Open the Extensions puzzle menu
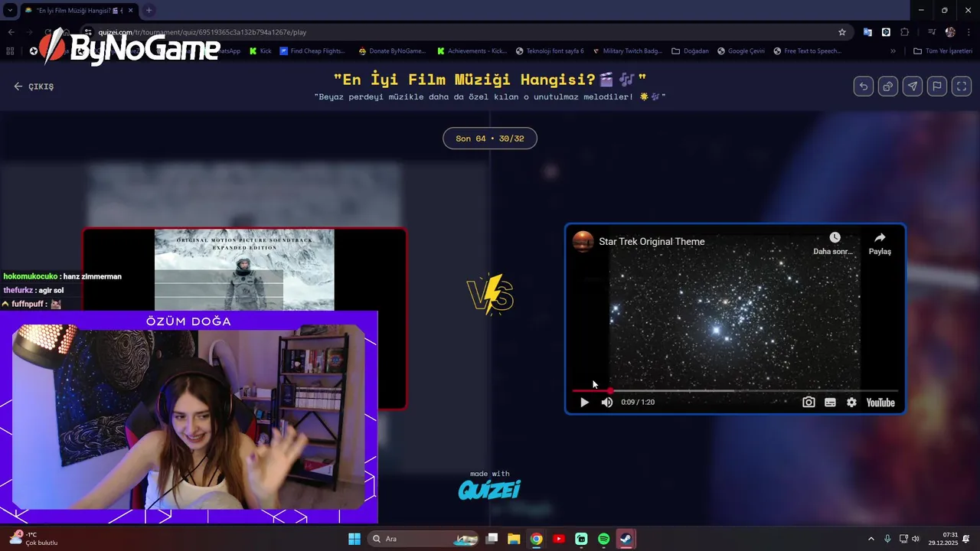980x551 pixels. [905, 32]
